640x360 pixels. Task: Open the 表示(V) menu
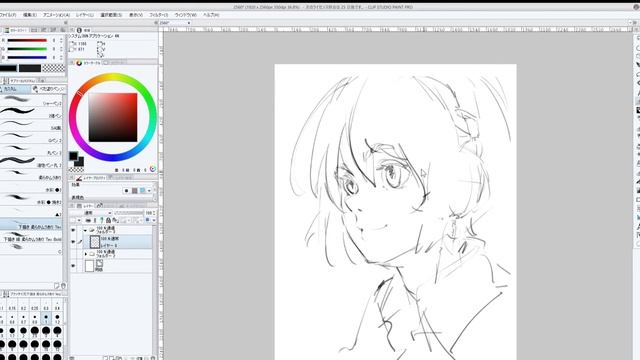click(x=136, y=15)
